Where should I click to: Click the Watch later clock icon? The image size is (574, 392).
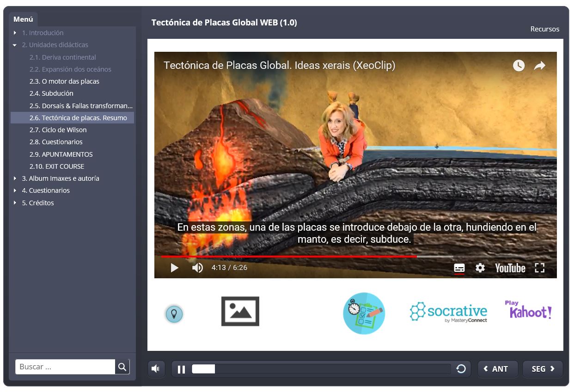coord(519,66)
